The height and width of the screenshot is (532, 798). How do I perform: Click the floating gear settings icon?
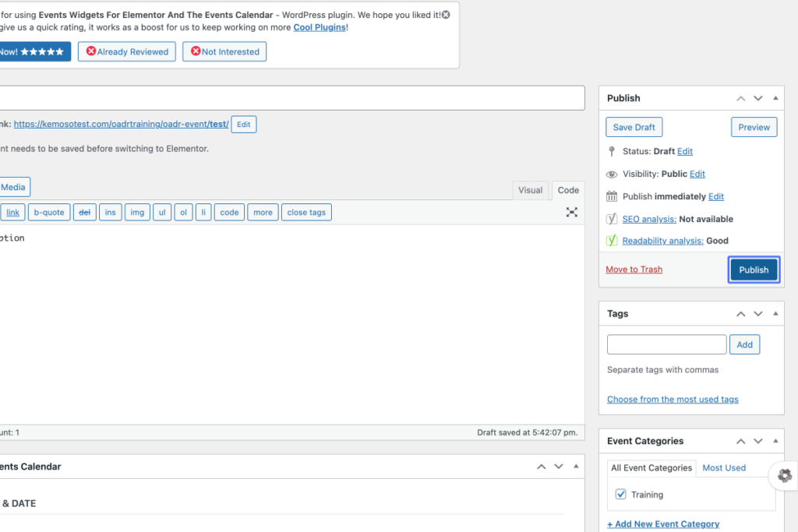pos(785,476)
